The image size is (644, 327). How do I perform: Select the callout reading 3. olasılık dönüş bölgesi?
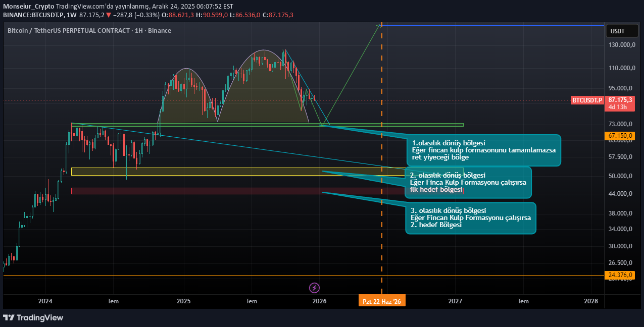coord(470,218)
